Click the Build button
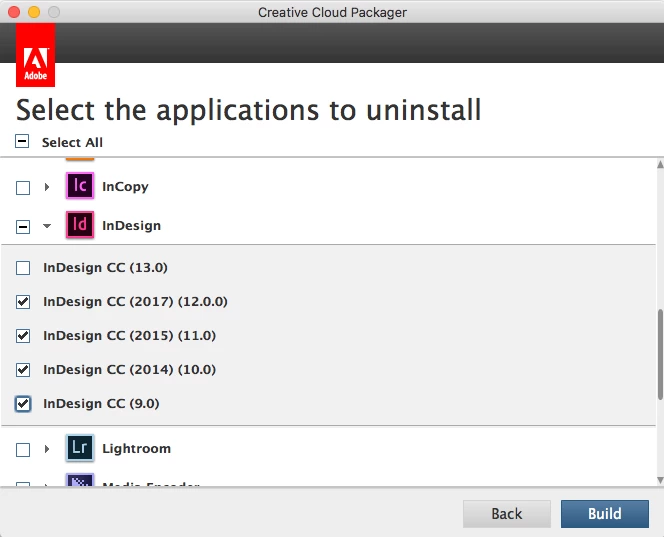664x537 pixels. click(x=605, y=514)
